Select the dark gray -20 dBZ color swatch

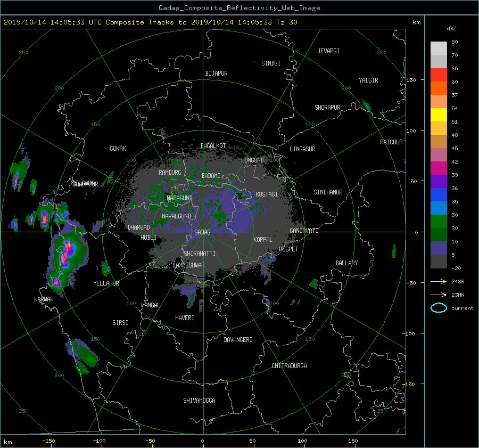439,262
